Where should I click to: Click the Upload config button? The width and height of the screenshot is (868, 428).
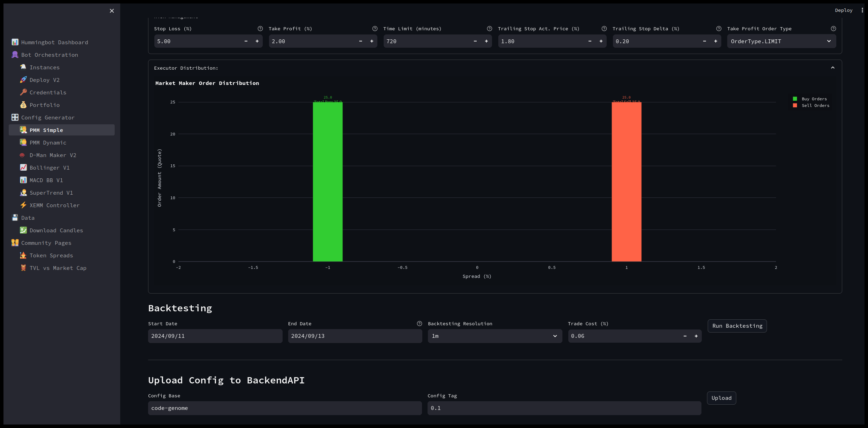point(721,398)
